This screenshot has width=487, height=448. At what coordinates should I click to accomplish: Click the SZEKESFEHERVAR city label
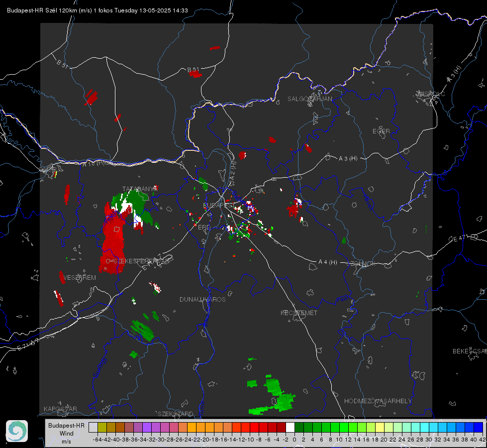[x=143, y=261]
